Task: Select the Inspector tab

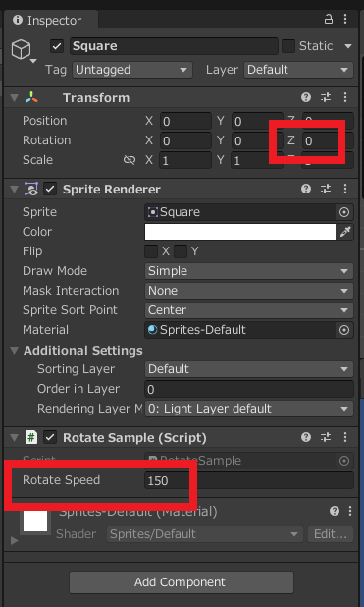Action: [47, 20]
